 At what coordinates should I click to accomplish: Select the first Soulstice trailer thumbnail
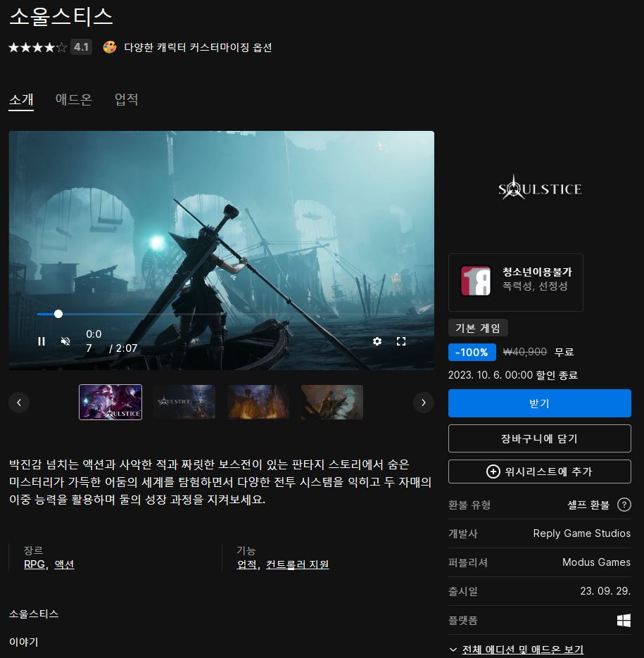pos(111,402)
